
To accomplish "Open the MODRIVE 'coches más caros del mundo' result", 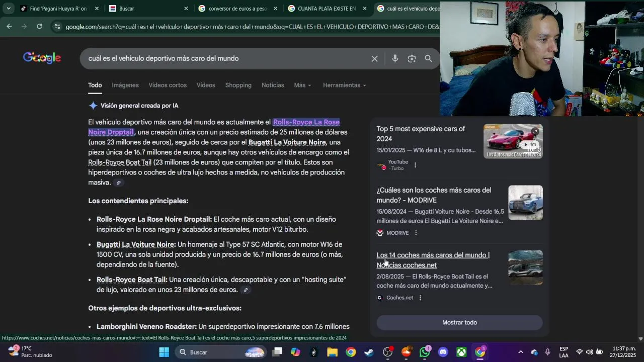I will (x=434, y=195).
